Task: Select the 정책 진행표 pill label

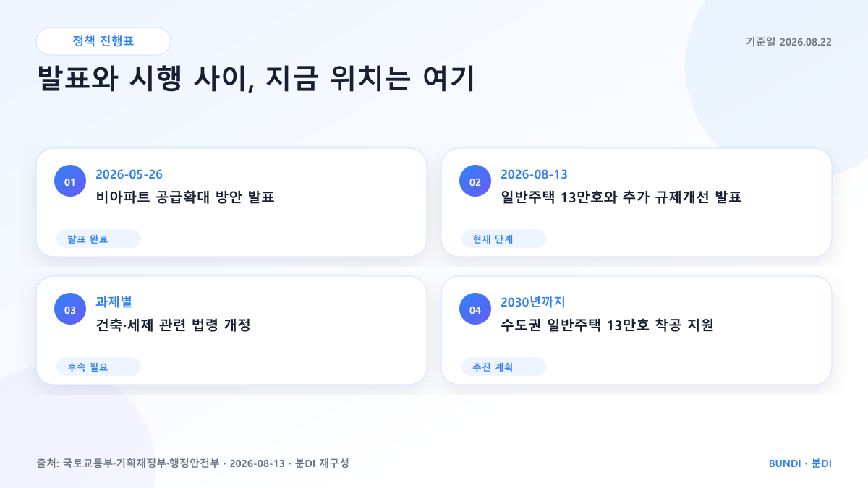Action: point(103,41)
